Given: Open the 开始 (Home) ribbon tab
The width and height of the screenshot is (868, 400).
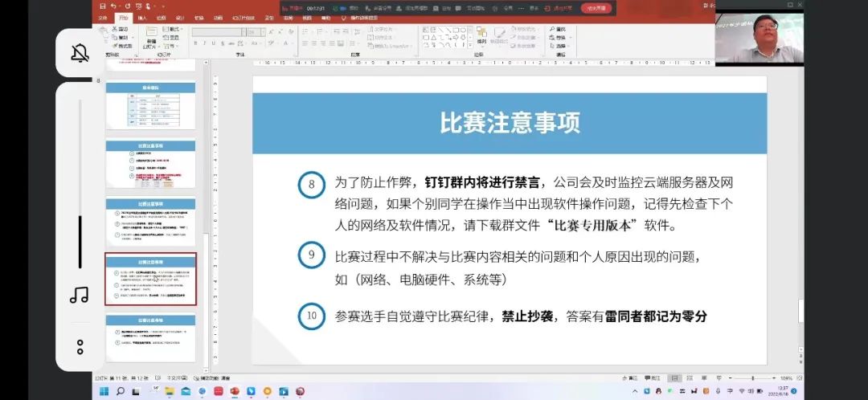Looking at the screenshot, I should coord(122,17).
